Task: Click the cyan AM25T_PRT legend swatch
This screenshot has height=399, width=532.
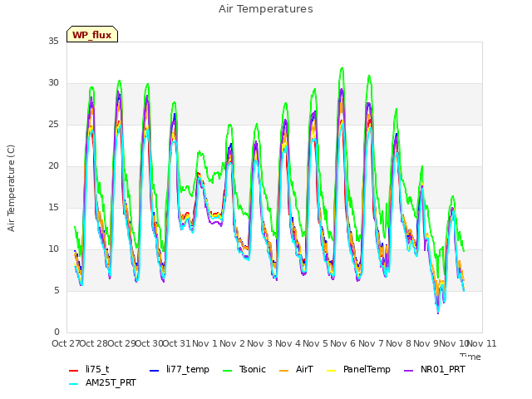Action: coord(73,384)
